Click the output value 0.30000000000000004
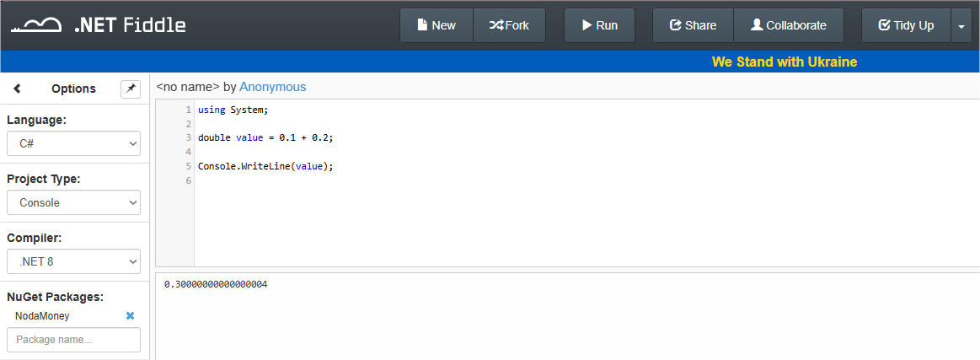Viewport: 980px width, 360px height. 216,284
